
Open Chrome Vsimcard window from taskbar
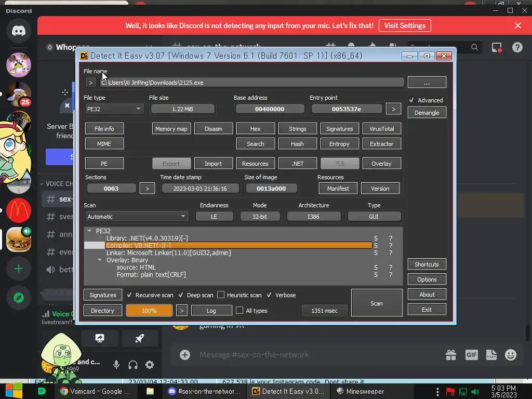click(95, 391)
